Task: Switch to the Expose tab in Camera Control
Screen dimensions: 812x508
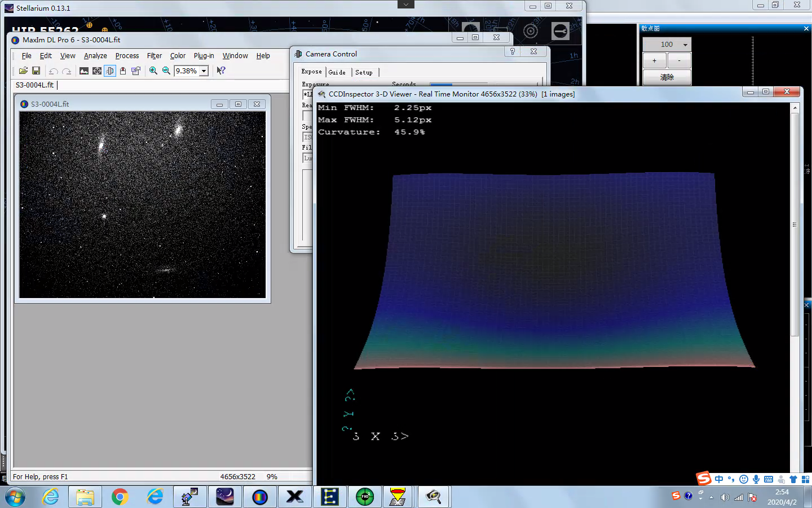Action: click(311, 72)
